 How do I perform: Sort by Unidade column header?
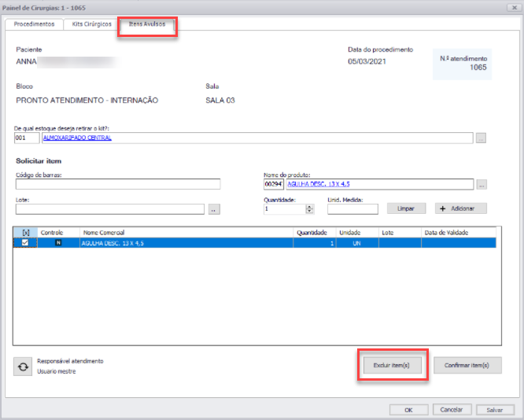point(357,233)
